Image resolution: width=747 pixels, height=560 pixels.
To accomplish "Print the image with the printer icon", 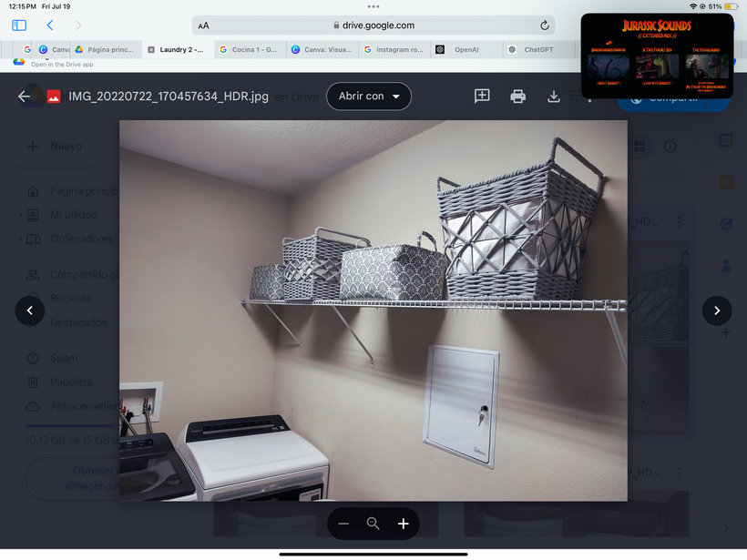I will pyautogui.click(x=517, y=97).
